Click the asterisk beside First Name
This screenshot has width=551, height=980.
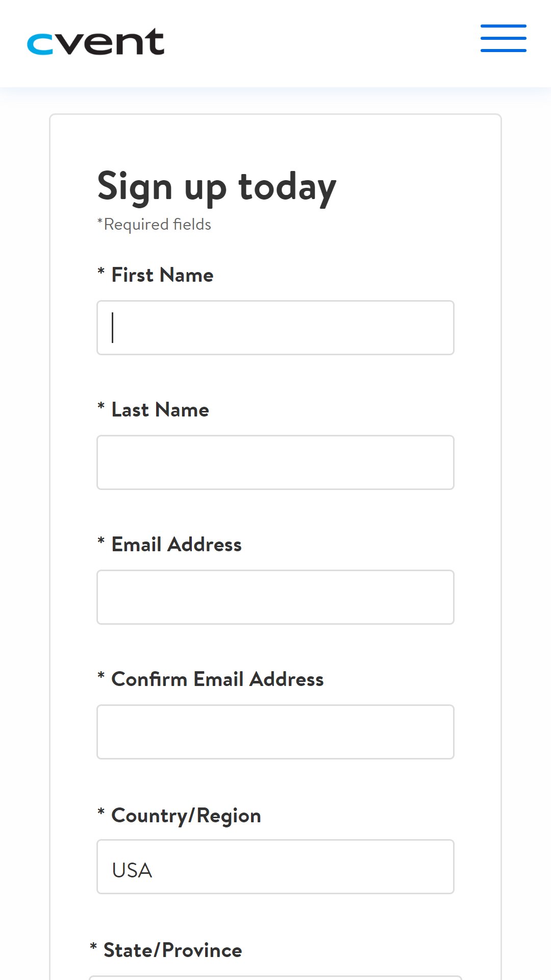pos(101,272)
